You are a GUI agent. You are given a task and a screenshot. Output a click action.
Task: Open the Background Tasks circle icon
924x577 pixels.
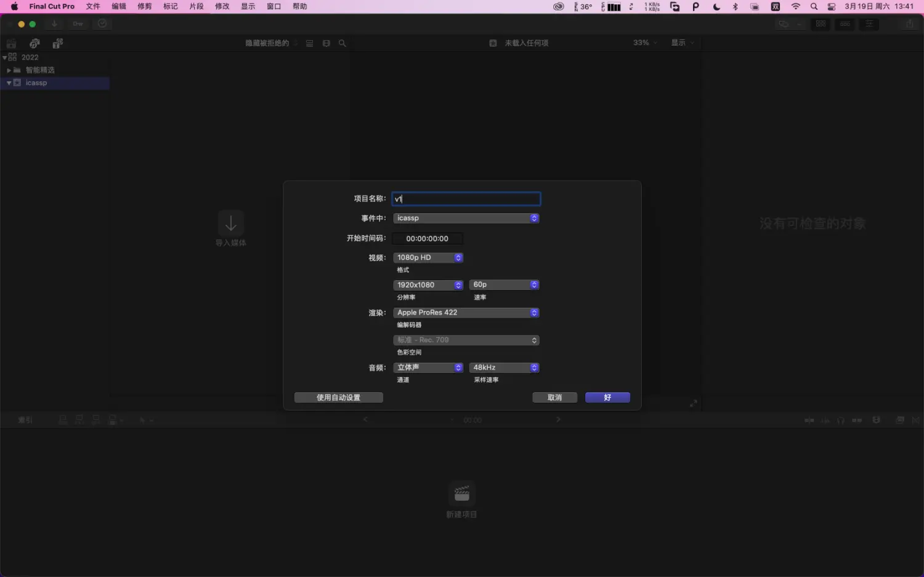(102, 24)
